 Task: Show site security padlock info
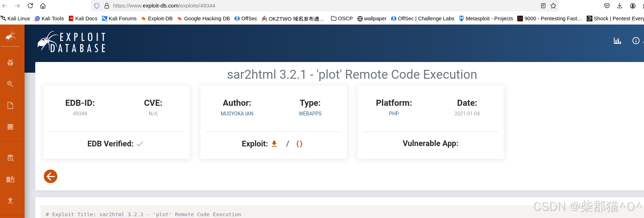[106, 6]
